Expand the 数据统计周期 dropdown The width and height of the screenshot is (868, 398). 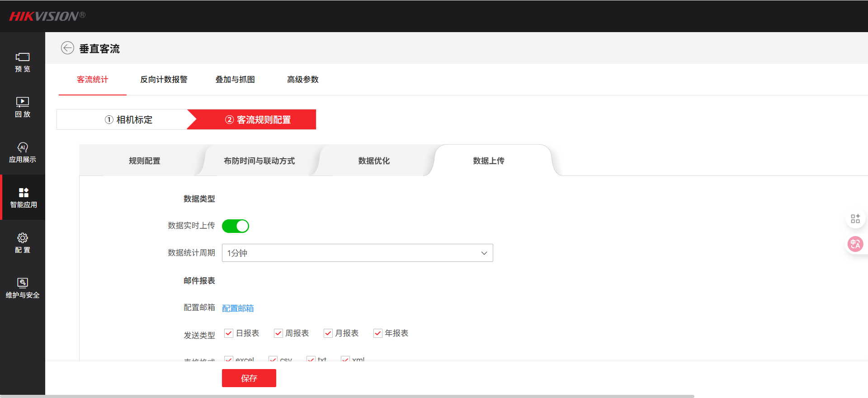357,253
